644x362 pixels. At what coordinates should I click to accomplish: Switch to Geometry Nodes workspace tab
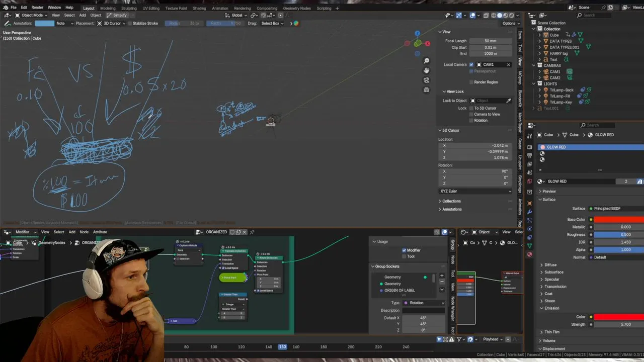(297, 8)
